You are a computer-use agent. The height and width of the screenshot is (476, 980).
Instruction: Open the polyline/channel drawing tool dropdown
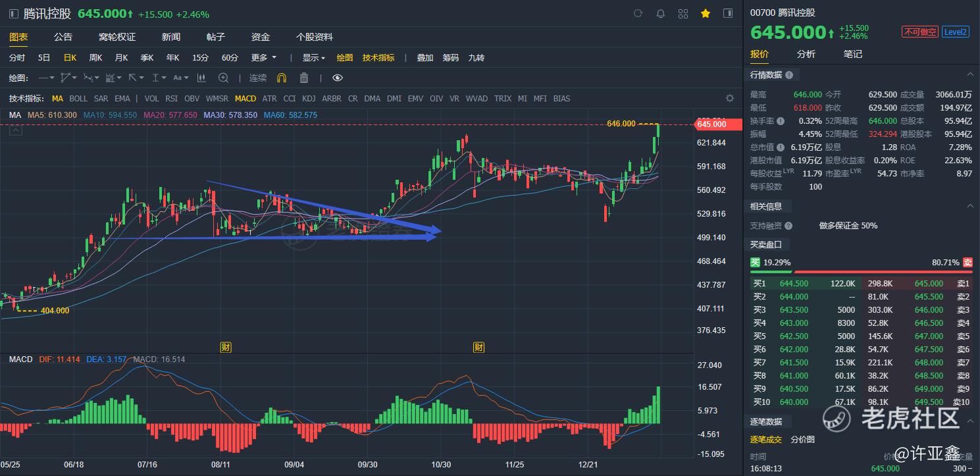(x=68, y=78)
